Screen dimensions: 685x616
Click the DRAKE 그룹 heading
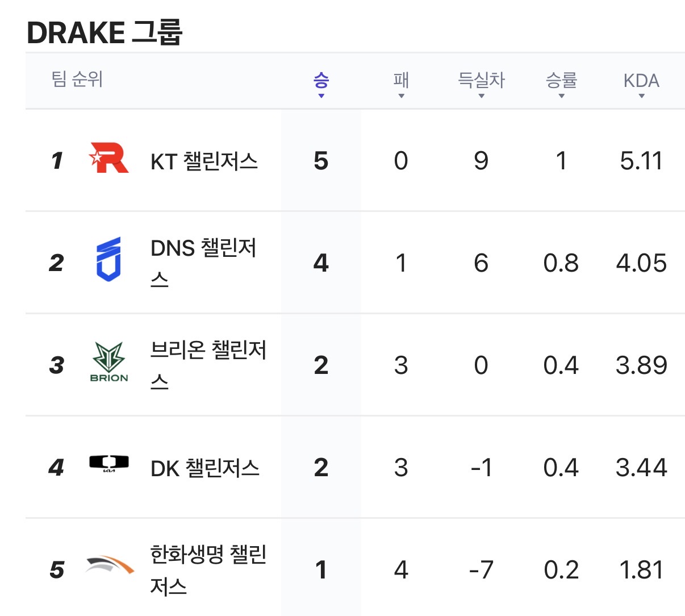point(105,32)
